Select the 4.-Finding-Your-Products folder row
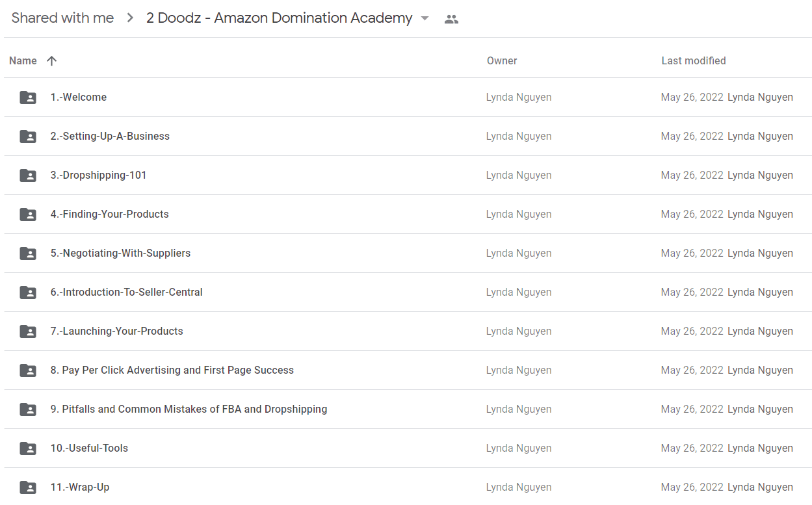 pos(408,214)
